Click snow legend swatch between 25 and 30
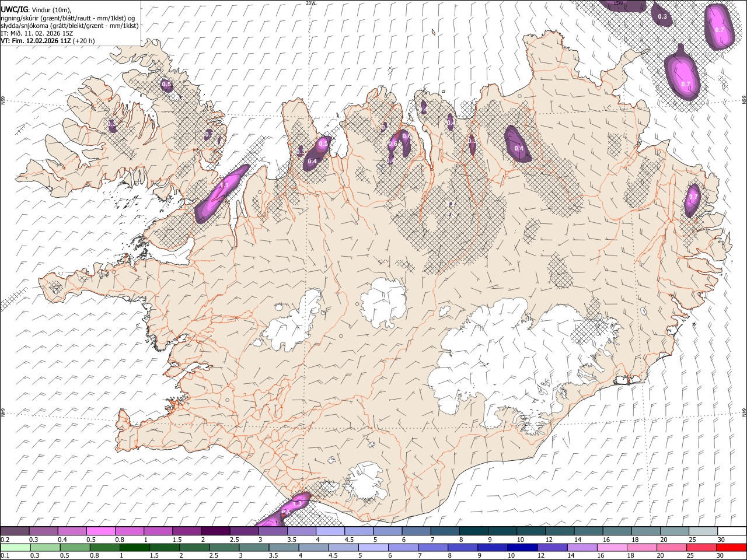747x560 pixels. 703,531
